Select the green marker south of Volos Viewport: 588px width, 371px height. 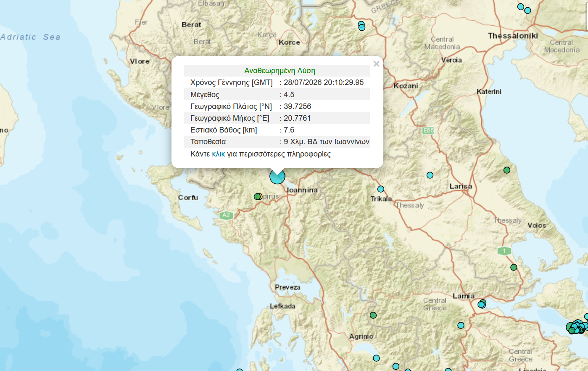click(x=514, y=267)
